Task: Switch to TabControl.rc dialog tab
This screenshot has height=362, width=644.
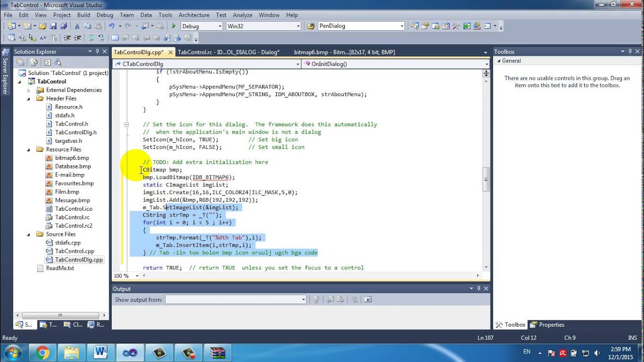Action: click(228, 52)
